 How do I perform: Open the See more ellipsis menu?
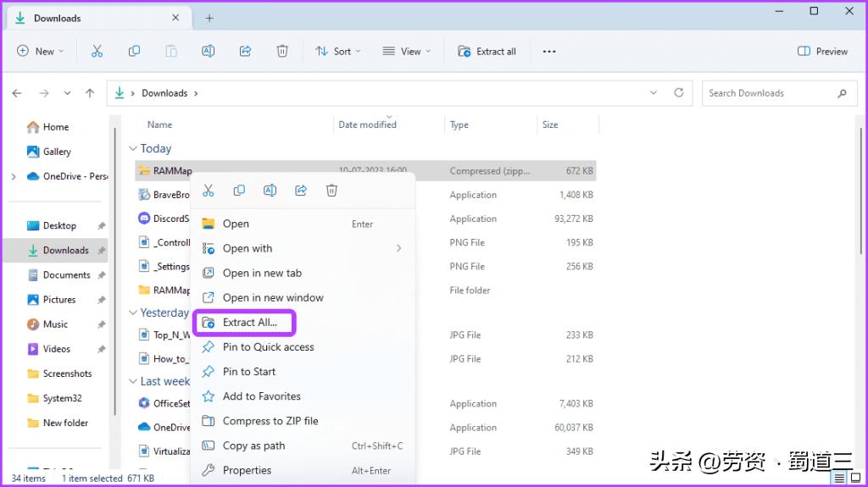549,52
